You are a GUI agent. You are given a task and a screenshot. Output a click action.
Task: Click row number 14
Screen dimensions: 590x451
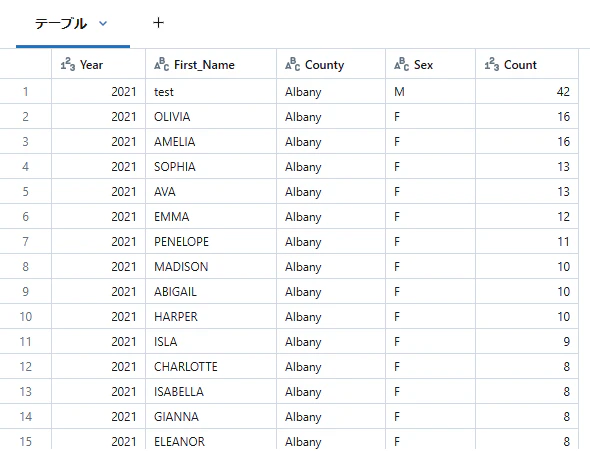(x=26, y=417)
